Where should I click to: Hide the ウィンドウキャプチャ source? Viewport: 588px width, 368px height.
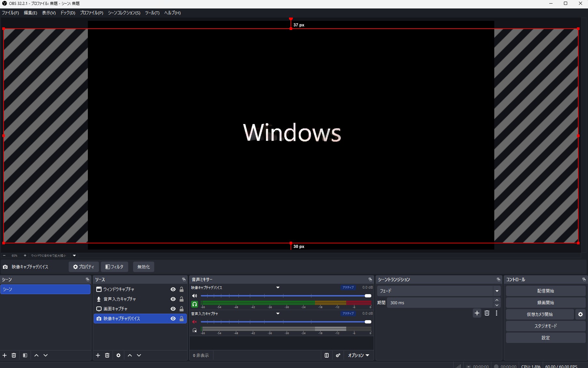coord(173,289)
